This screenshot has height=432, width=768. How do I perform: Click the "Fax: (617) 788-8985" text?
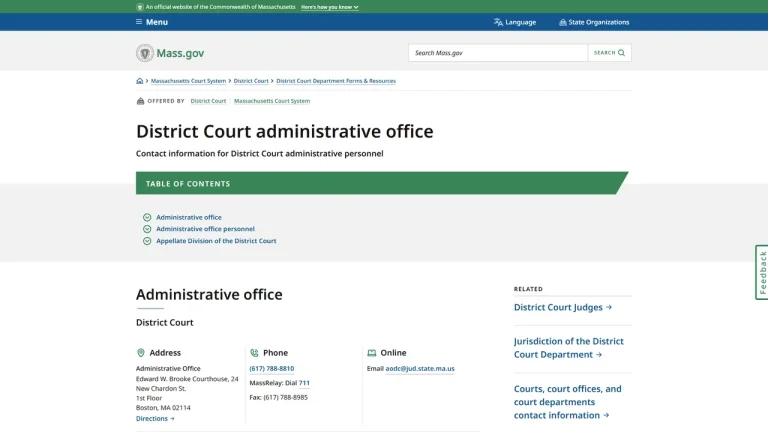click(279, 397)
